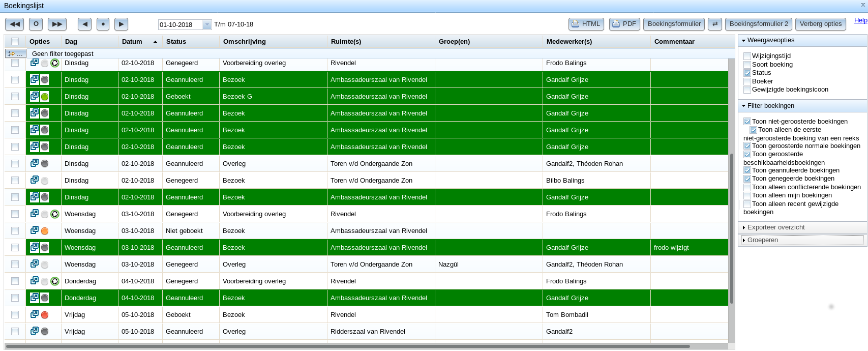
Task: Open the Boekingsformulier button
Action: (674, 24)
